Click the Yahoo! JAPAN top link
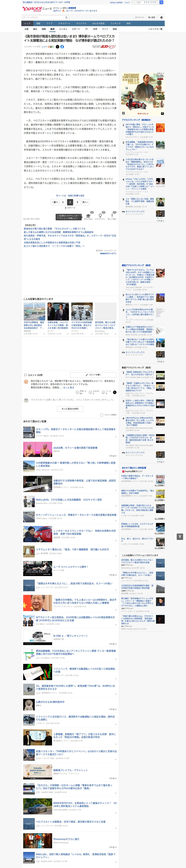Image resolution: width=186 pixels, height=868 pixels. (116, 2)
